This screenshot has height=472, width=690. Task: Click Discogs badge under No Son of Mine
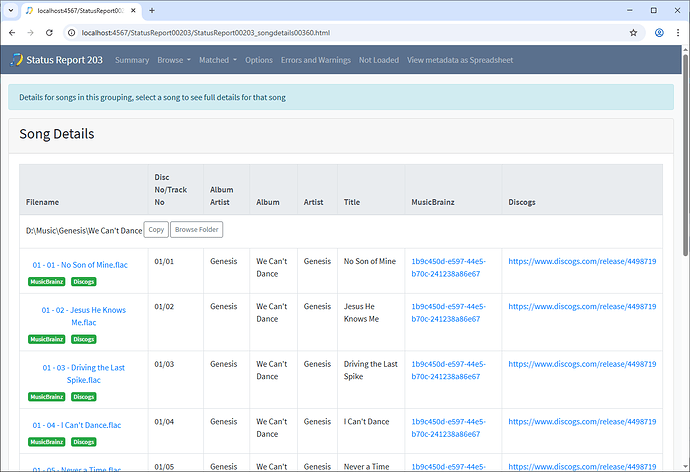click(84, 282)
